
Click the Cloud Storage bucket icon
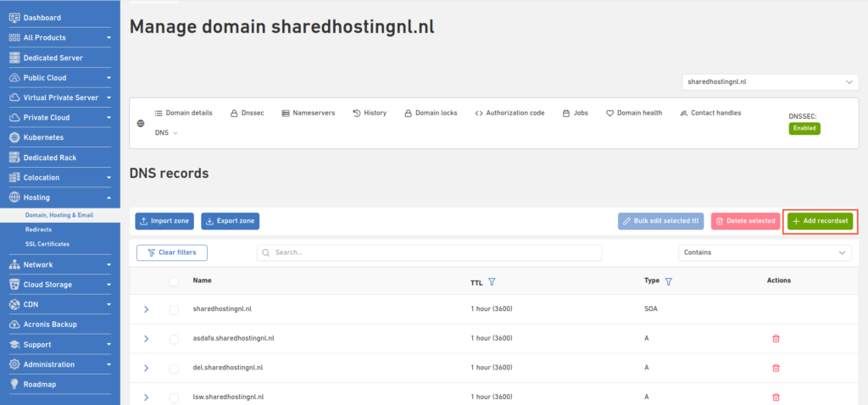point(14,285)
